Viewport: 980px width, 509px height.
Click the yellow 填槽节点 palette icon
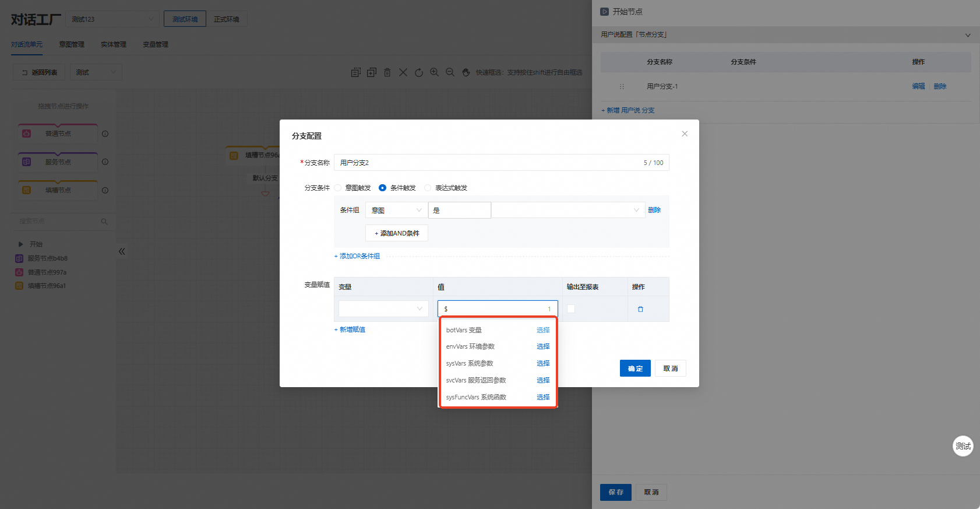(x=27, y=190)
